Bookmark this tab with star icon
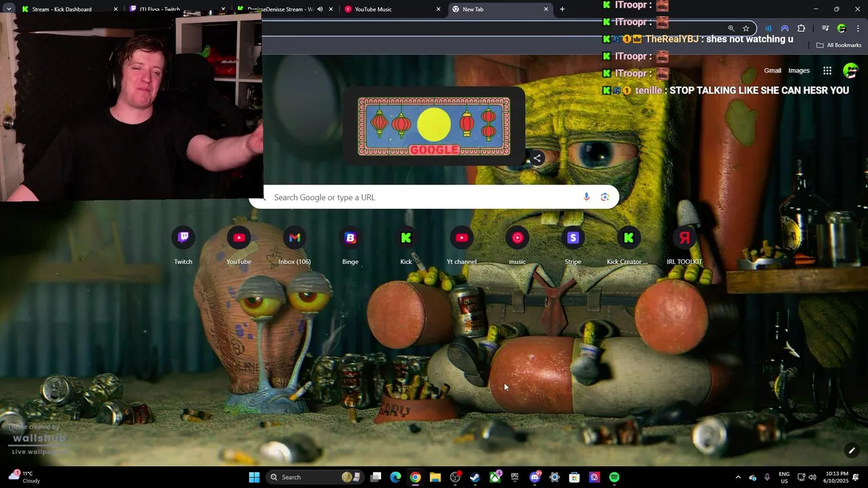 click(x=746, y=28)
